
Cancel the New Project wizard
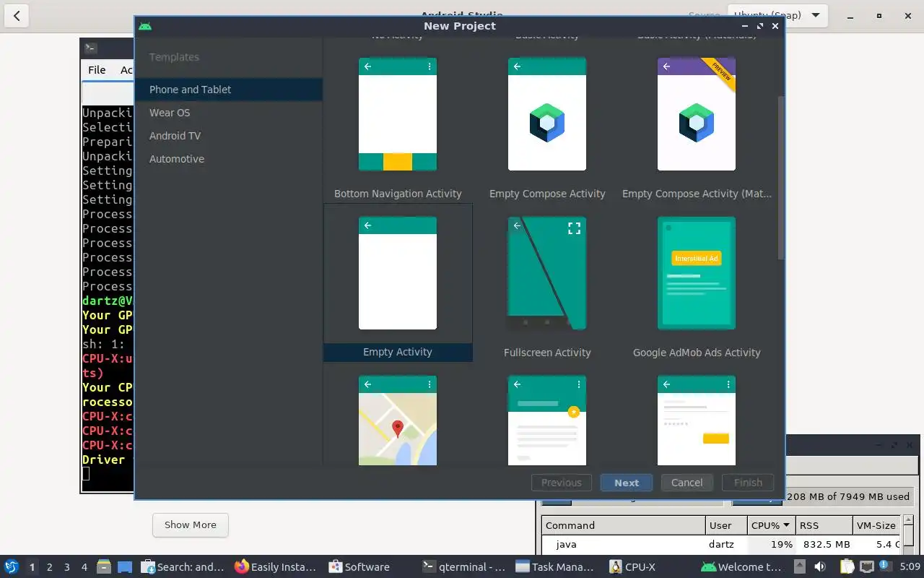(687, 483)
